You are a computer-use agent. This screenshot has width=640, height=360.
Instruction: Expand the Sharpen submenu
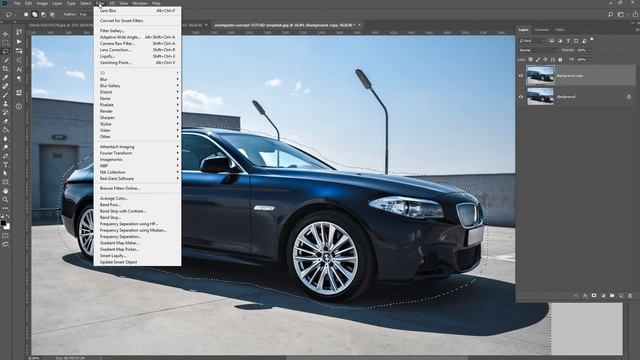138,118
